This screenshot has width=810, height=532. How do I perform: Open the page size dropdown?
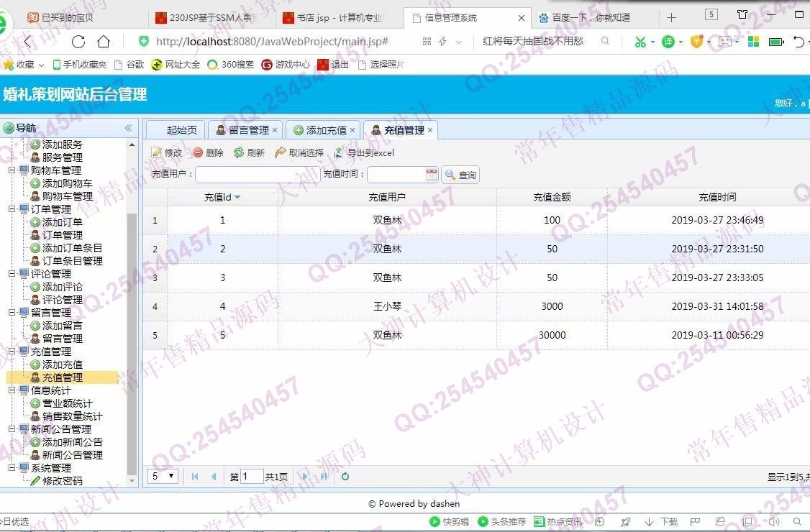click(163, 476)
